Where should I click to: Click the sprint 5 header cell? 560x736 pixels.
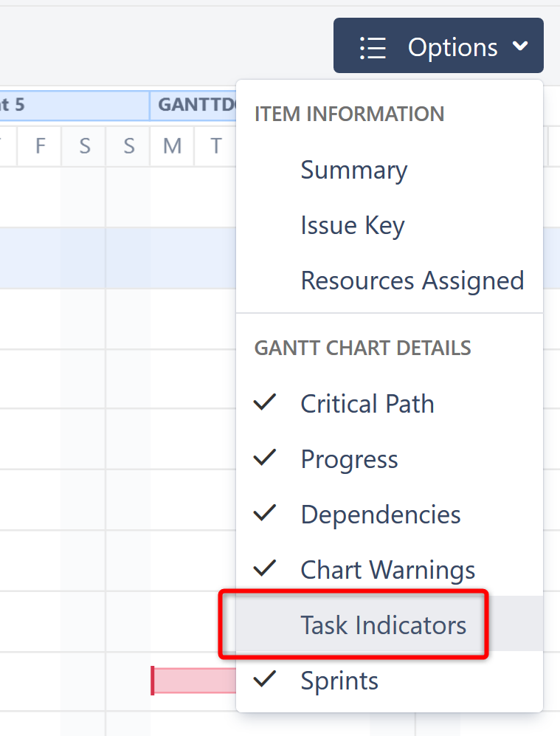tap(74, 105)
